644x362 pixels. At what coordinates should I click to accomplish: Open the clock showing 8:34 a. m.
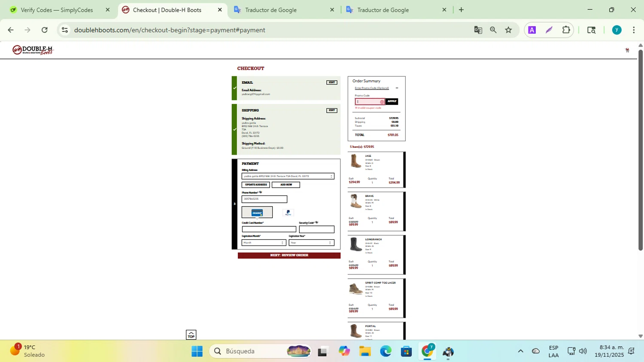click(609, 351)
